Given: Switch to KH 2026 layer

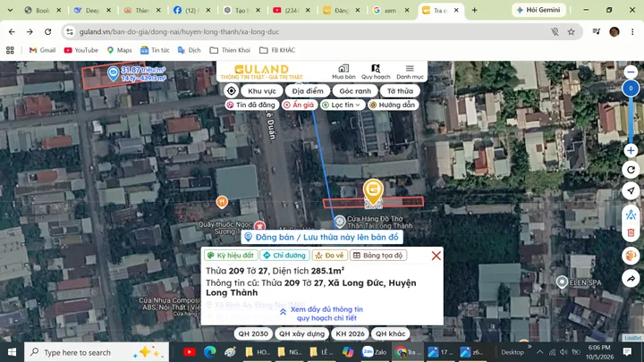Looking at the screenshot, I should tap(350, 333).
